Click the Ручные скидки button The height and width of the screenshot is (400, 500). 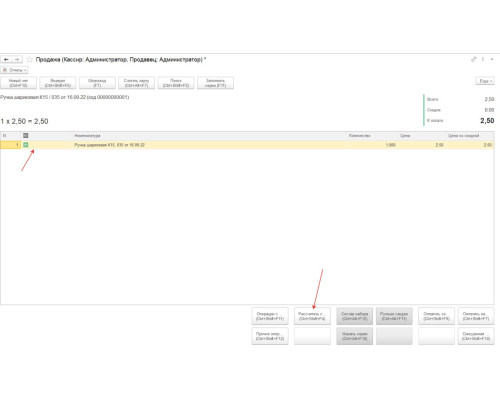tap(394, 316)
